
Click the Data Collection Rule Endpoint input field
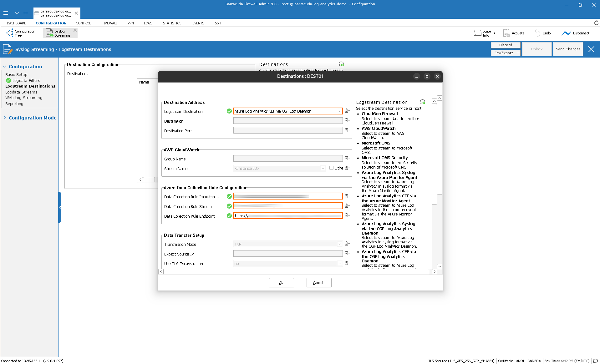288,216
